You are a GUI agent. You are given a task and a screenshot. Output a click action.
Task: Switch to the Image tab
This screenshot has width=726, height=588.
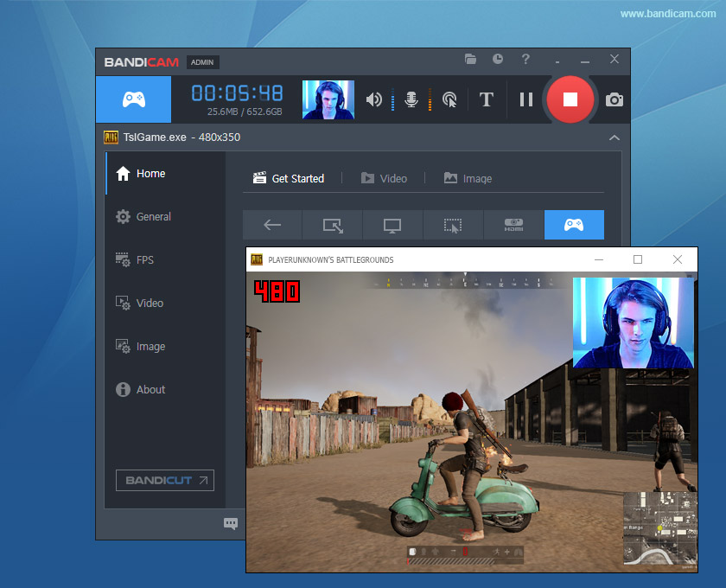468,178
